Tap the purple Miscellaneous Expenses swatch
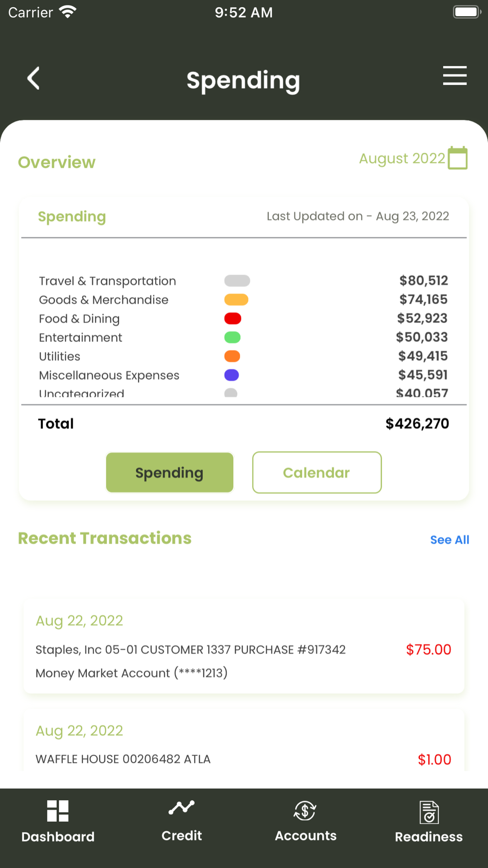Screen dimensions: 488x868 tap(232, 375)
